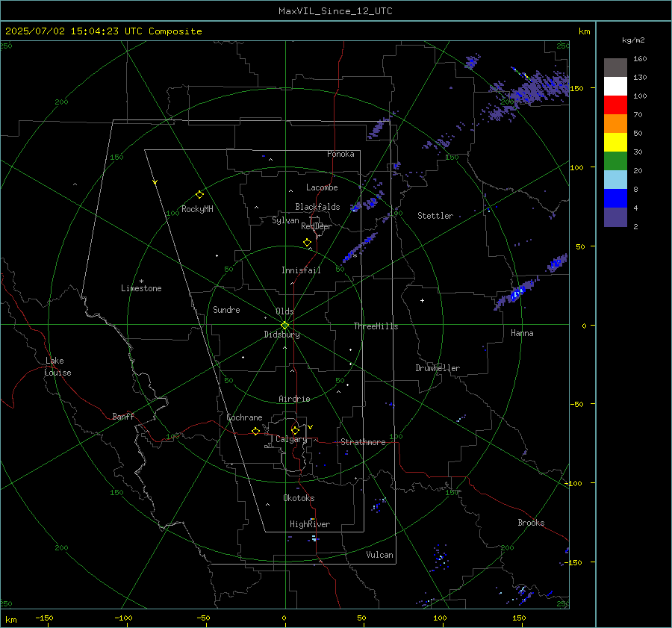The width and height of the screenshot is (672, 628).
Task: Click the yellow V marker east of Calgary
Action: (310, 427)
